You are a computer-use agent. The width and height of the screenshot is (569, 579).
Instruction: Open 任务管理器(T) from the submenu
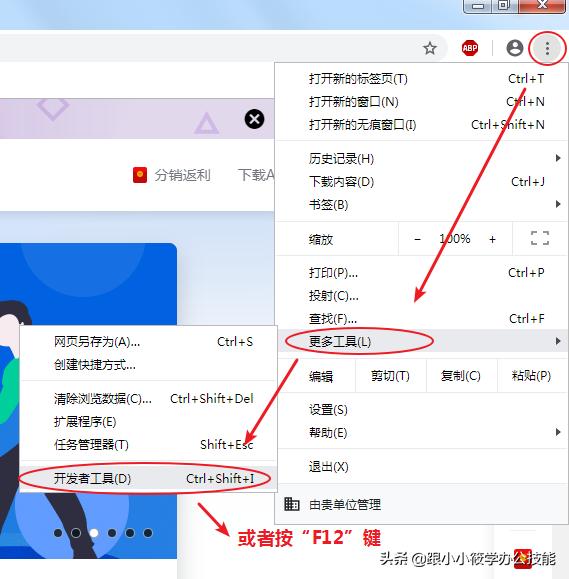click(148, 445)
